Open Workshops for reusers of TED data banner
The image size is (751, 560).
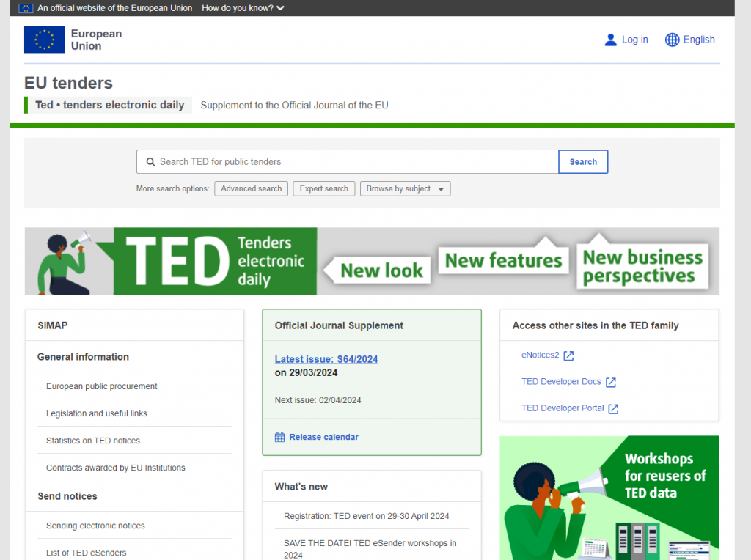tap(609, 498)
